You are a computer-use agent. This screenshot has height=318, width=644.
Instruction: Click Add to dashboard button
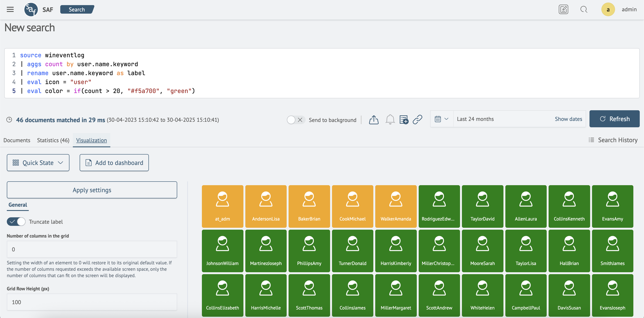pos(114,163)
